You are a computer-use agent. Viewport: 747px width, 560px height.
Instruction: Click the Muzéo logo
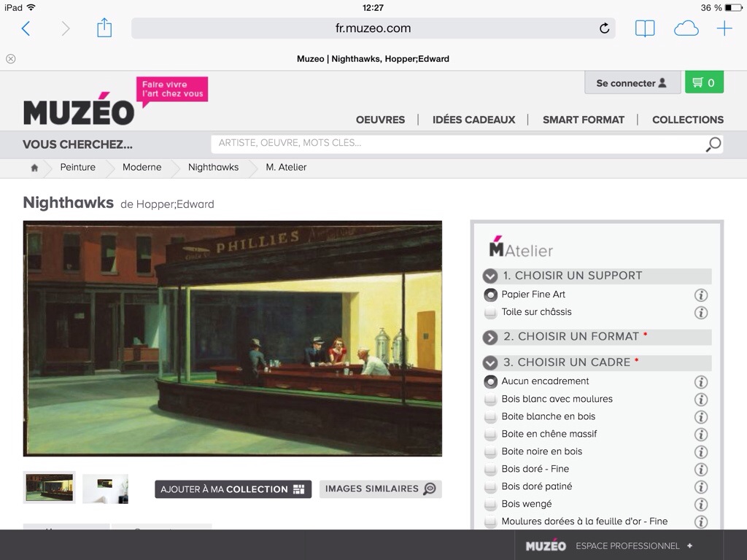pyautogui.click(x=79, y=109)
